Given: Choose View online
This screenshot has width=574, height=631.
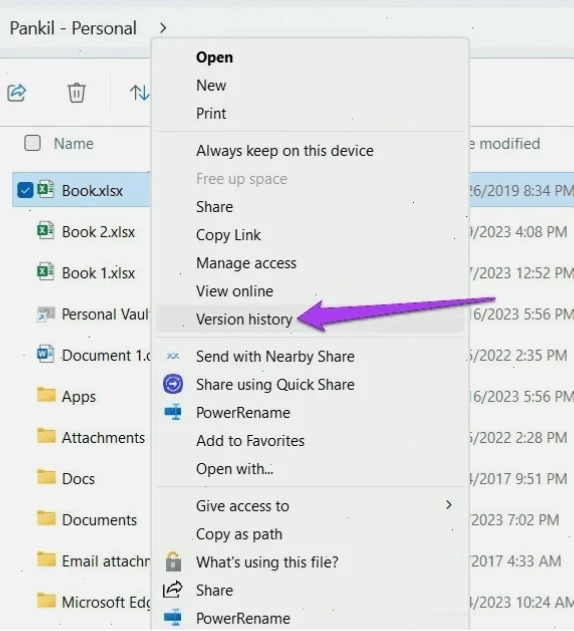Looking at the screenshot, I should click(234, 291).
